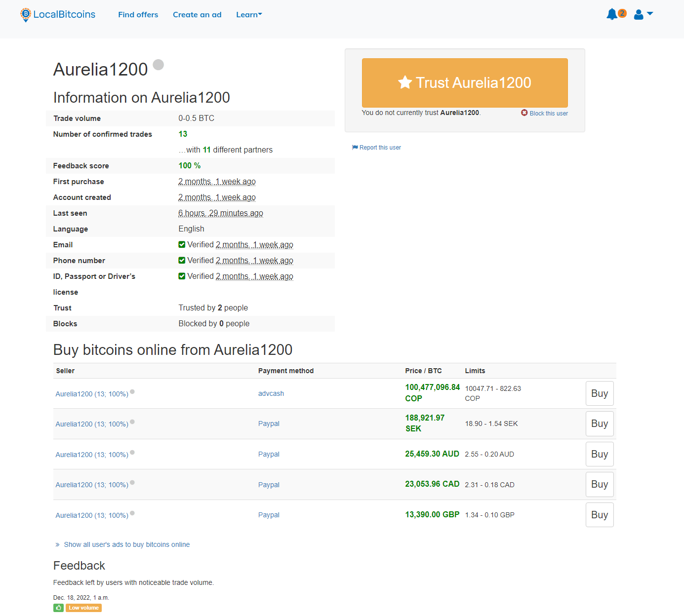Buy bitcoins from the 23,053.96 CAD offer
The image size is (684, 616).
click(600, 484)
